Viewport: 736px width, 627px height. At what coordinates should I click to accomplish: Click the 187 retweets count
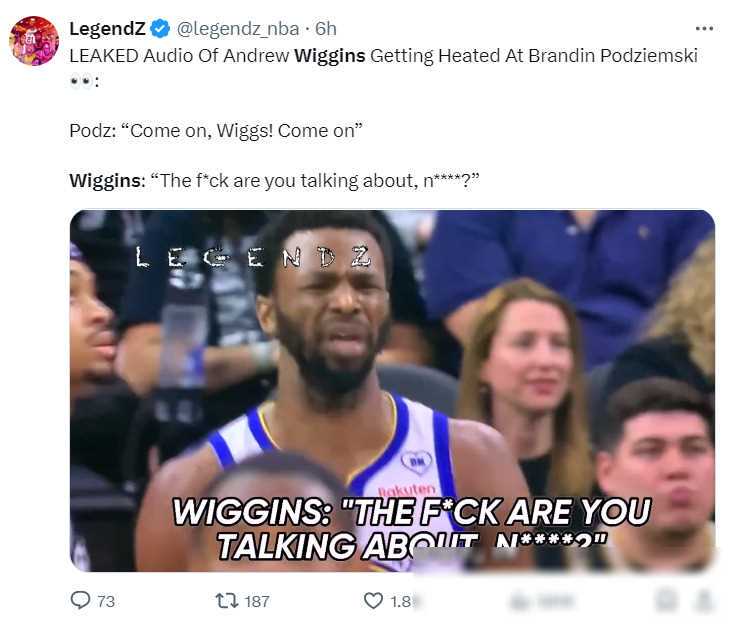[257, 601]
